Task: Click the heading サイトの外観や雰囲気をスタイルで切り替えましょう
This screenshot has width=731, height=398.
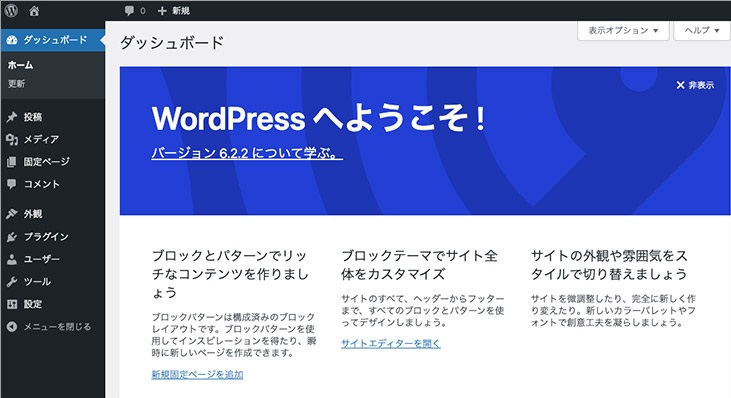Action: tap(609, 265)
